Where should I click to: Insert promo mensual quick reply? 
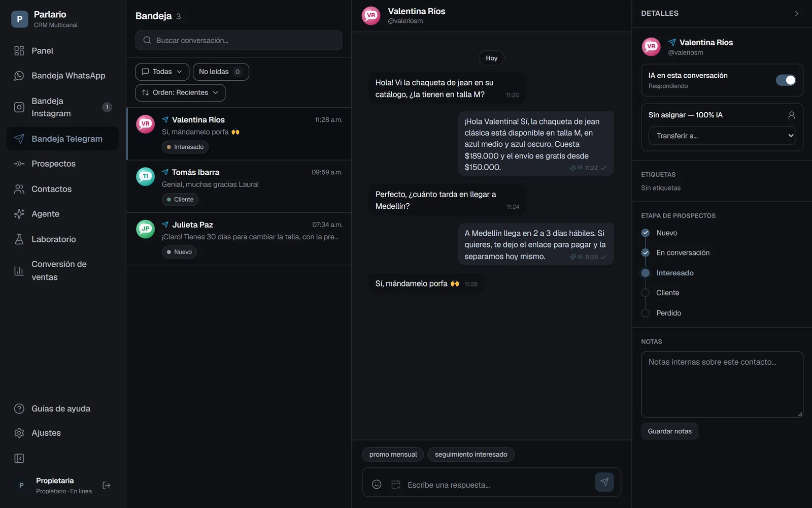click(x=393, y=454)
